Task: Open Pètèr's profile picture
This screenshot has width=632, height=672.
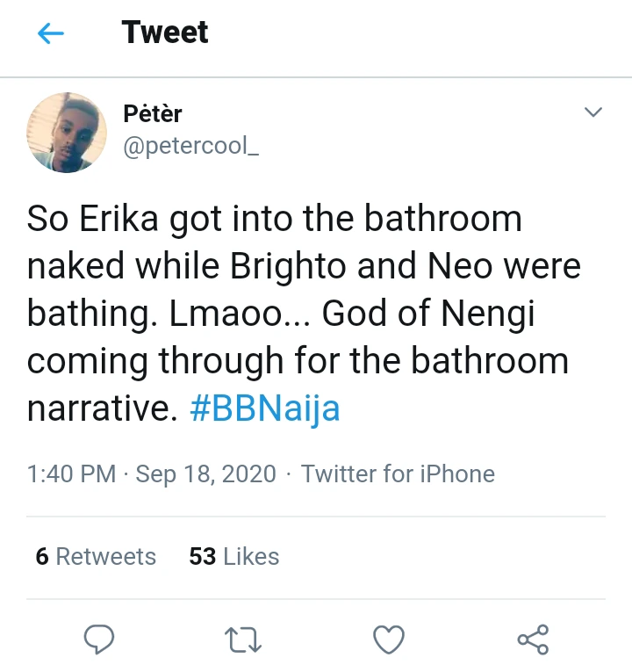Action: click(x=67, y=133)
